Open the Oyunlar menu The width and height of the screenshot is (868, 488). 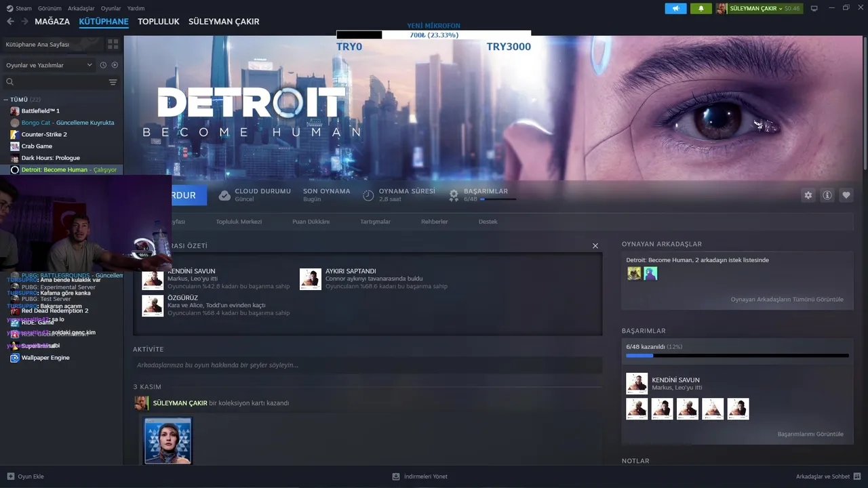click(111, 8)
